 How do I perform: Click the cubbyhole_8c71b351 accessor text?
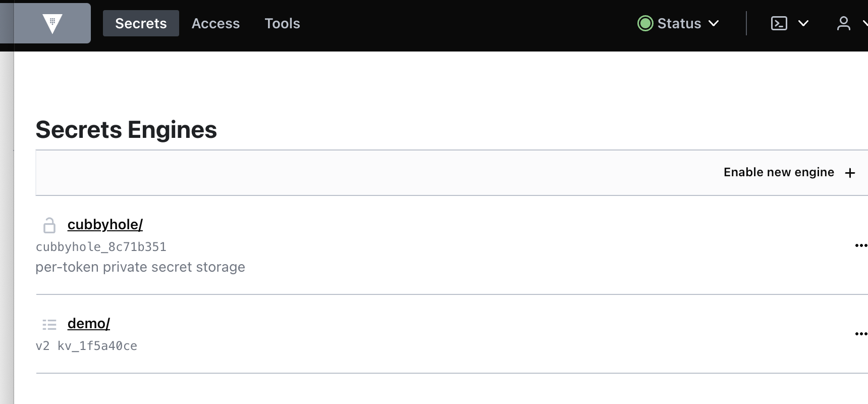point(101,247)
